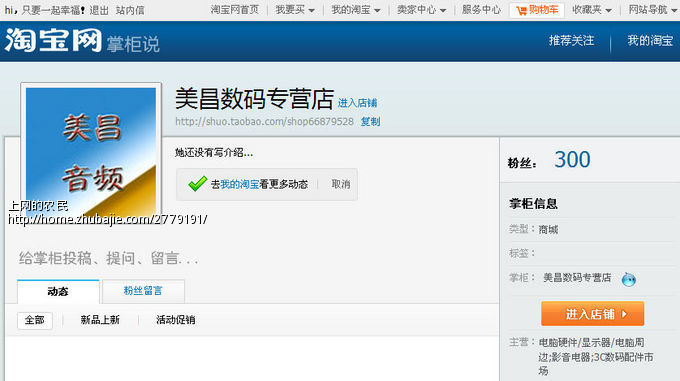Viewport: 680px width, 381px height.
Task: Click the 掌柜说 header text
Action: coord(133,44)
